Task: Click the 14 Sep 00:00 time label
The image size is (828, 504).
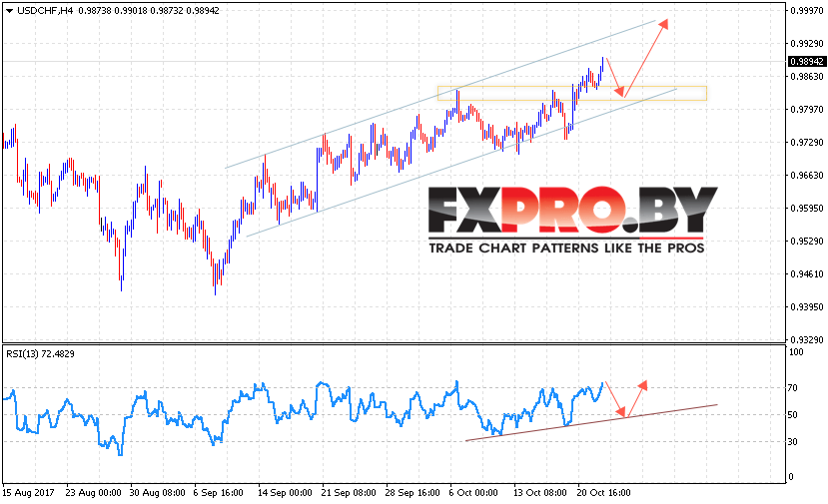Action: click(285, 493)
